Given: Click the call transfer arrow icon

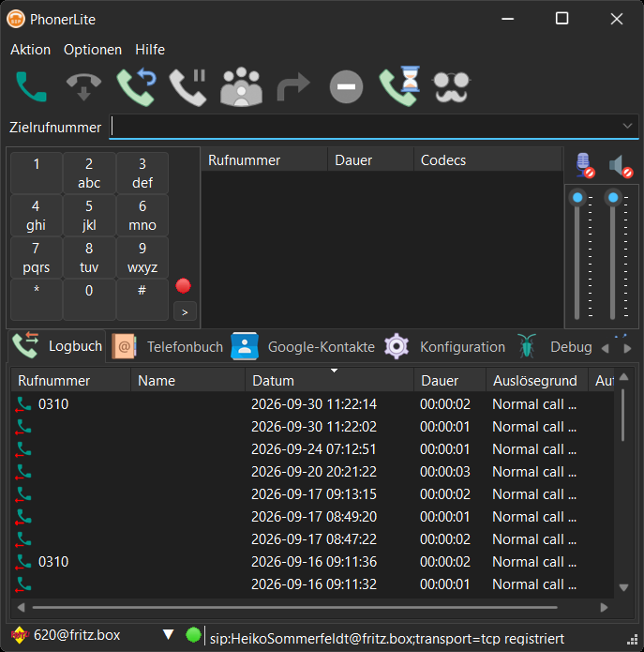Looking at the screenshot, I should coord(293,86).
